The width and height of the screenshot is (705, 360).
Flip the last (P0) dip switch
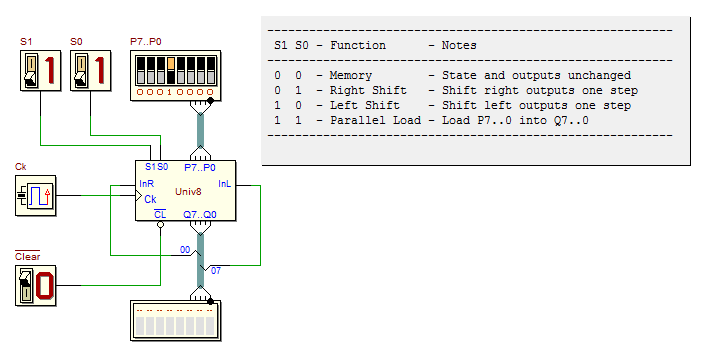click(x=211, y=70)
